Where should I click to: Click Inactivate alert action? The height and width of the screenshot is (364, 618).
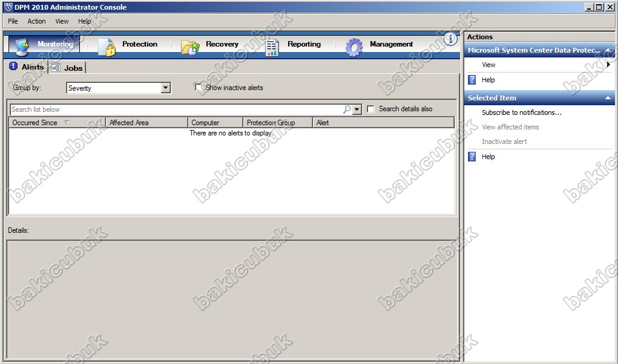(x=504, y=141)
